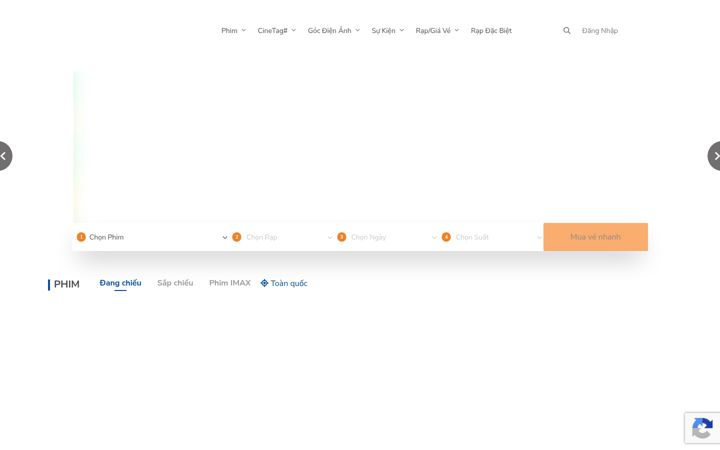The height and width of the screenshot is (450, 720).
Task: Open the CineTag# menu
Action: pyautogui.click(x=276, y=31)
